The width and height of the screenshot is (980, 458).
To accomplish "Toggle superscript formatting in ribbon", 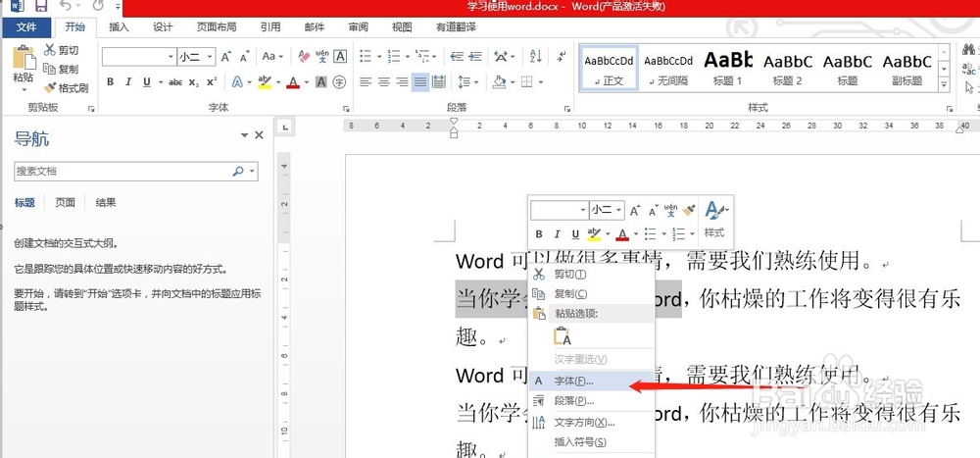I will pyautogui.click(x=212, y=82).
